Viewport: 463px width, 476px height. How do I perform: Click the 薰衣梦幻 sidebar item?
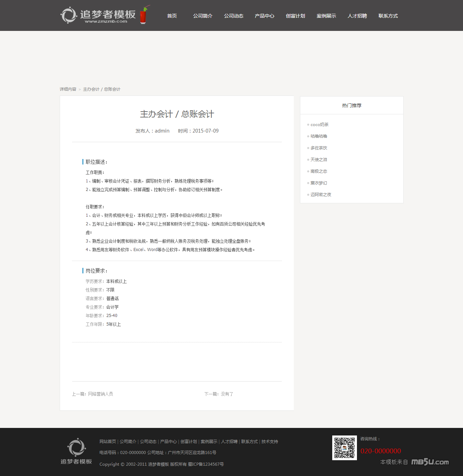point(319,183)
